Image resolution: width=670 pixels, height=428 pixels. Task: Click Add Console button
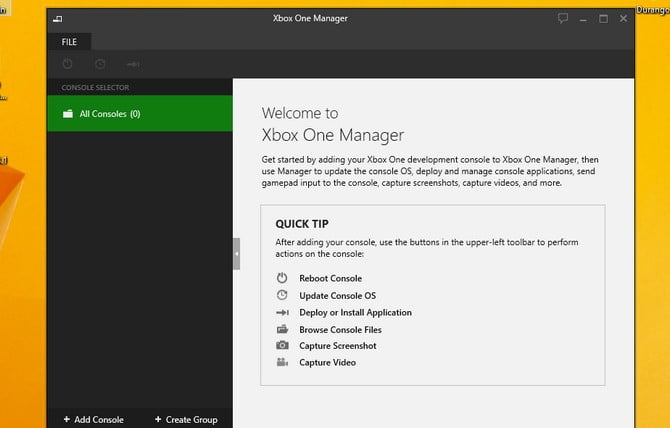94,419
